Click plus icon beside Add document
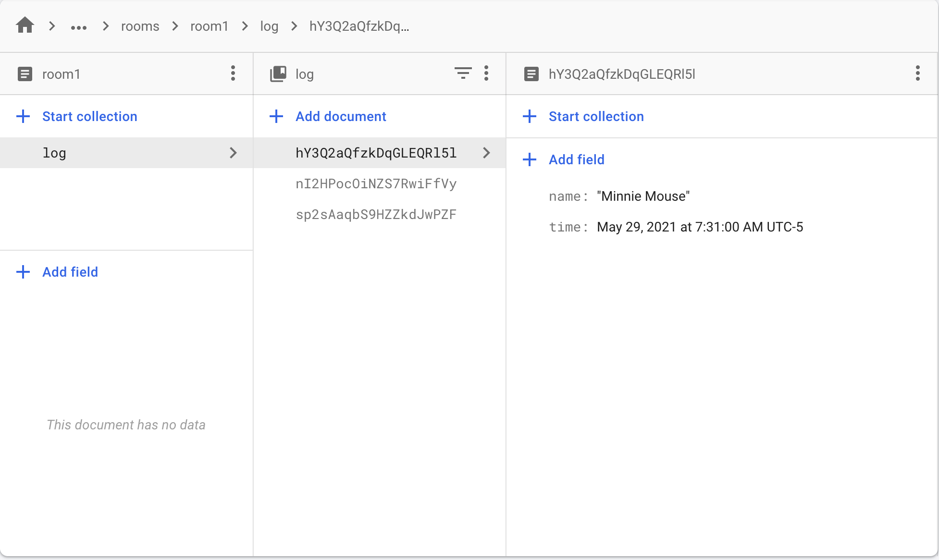Viewport: 939px width, 560px height. click(276, 116)
